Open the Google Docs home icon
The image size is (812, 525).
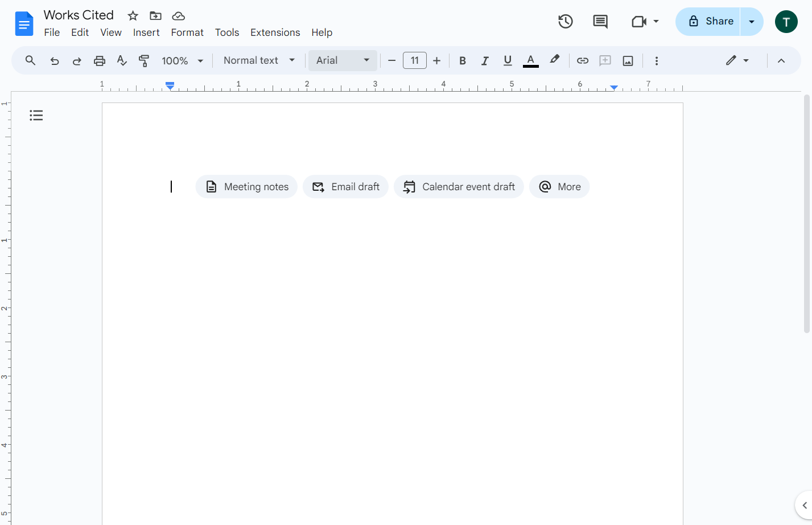[24, 23]
